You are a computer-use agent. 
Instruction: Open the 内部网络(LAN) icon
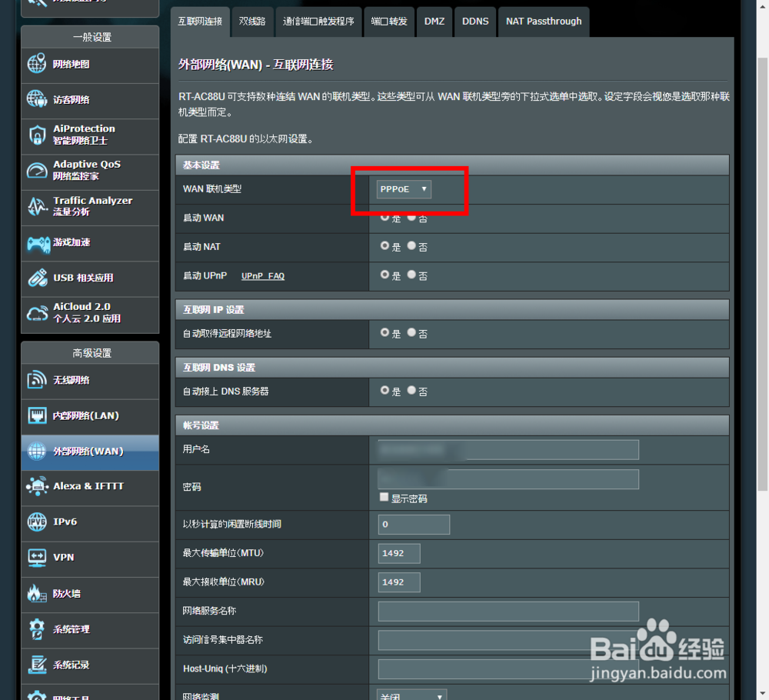37,415
